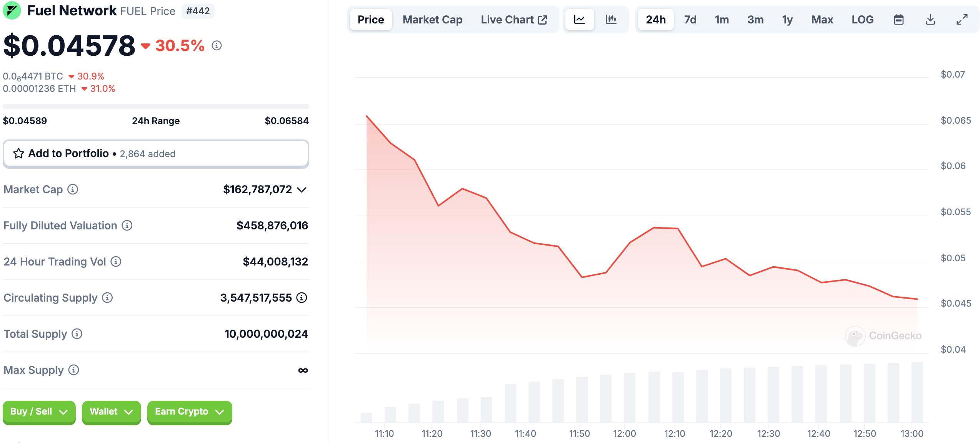Image resolution: width=980 pixels, height=443 pixels.
Task: Download the chart data
Action: pyautogui.click(x=930, y=19)
